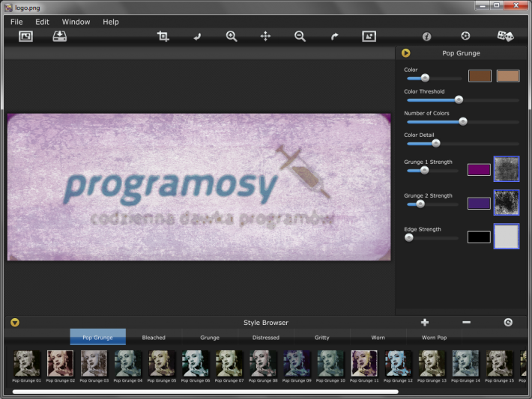Click the Number of Colors slider handle
This screenshot has width=532, height=399.
pos(463,121)
